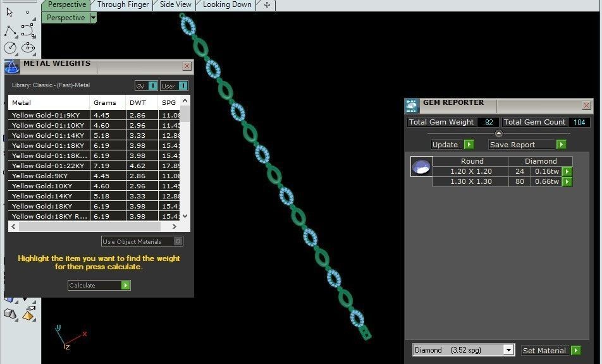This screenshot has width=602, height=364.
Task: Close the Gem Reporter panel
Action: tap(586, 105)
